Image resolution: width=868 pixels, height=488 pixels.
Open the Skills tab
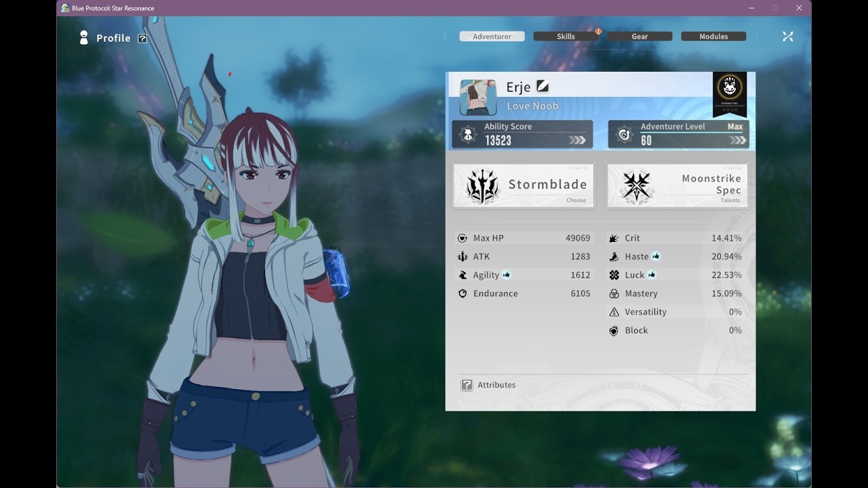click(x=566, y=37)
